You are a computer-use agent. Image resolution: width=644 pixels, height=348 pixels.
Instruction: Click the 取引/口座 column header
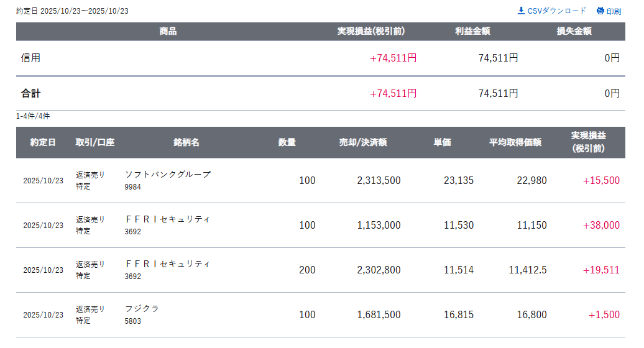95,142
